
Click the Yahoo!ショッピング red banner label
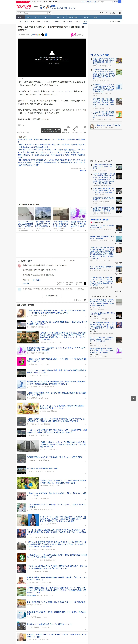[x=23, y=2]
